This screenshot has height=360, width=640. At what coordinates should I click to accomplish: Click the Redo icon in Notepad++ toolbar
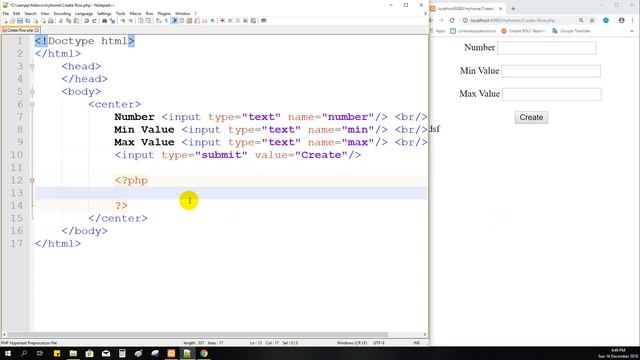94,21
